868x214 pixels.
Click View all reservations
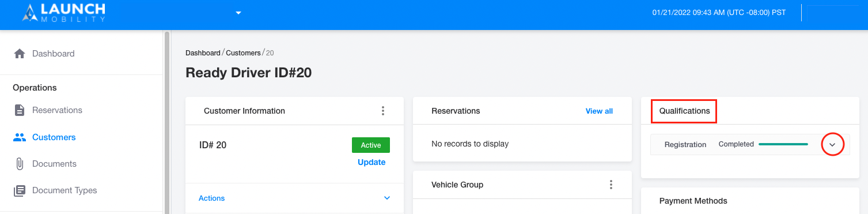(599, 111)
